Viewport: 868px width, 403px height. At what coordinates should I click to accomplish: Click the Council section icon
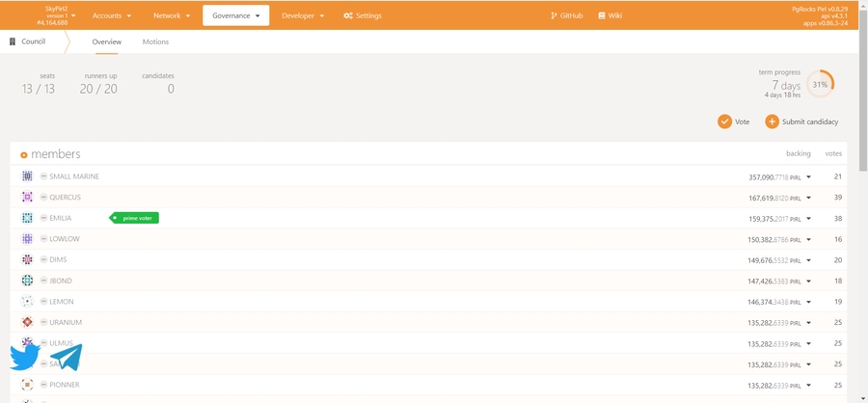pyautogui.click(x=13, y=42)
